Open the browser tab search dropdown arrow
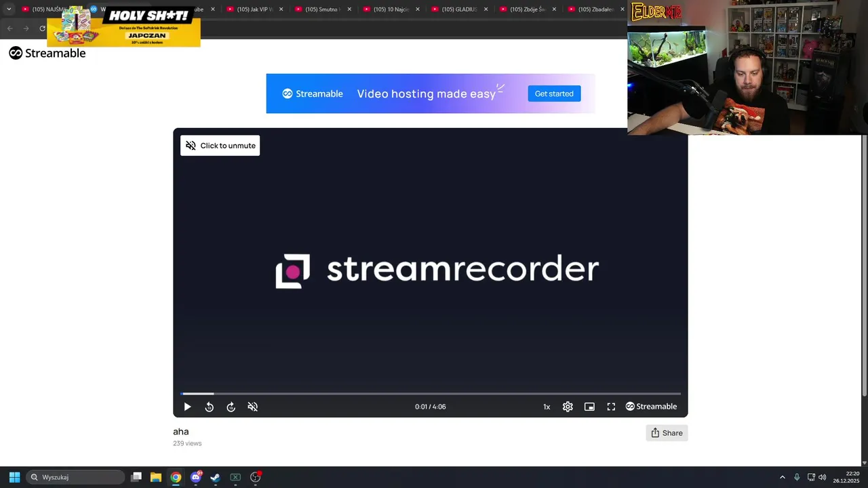 (9, 9)
